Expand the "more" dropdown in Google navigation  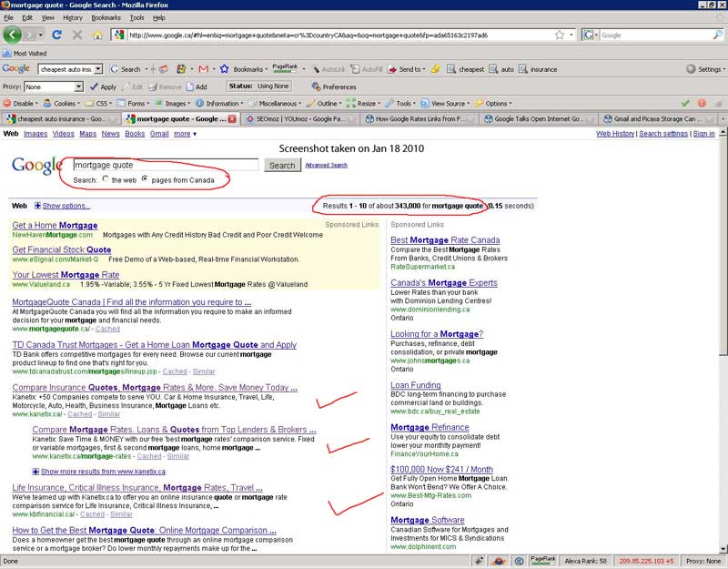click(185, 134)
